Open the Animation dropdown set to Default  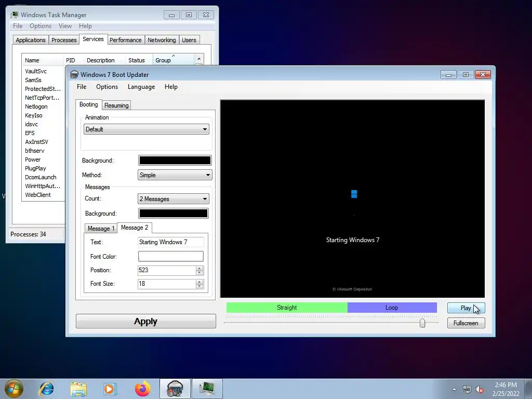(146, 129)
